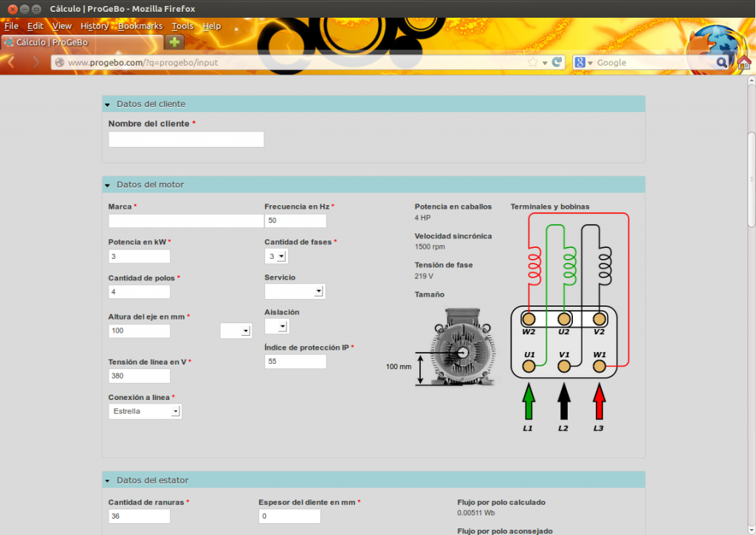The height and width of the screenshot is (535, 756).
Task: Open a new tab with the green plus button
Action: (x=174, y=42)
